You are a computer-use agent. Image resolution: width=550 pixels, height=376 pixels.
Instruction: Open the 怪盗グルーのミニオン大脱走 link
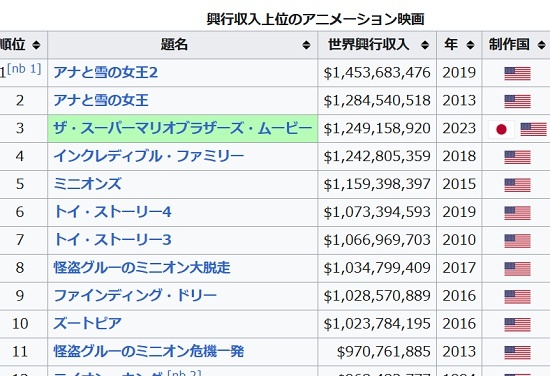[142, 268]
